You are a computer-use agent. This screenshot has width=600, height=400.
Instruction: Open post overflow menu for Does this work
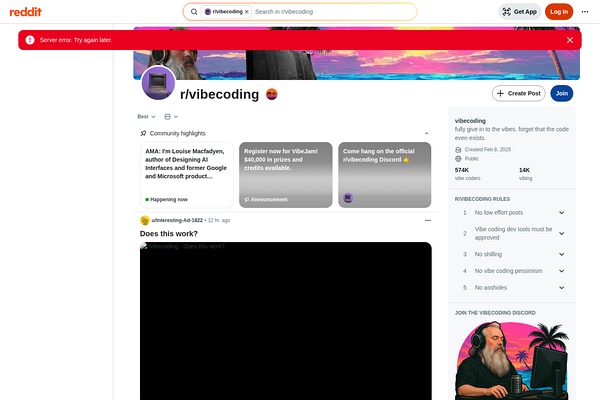pos(427,220)
